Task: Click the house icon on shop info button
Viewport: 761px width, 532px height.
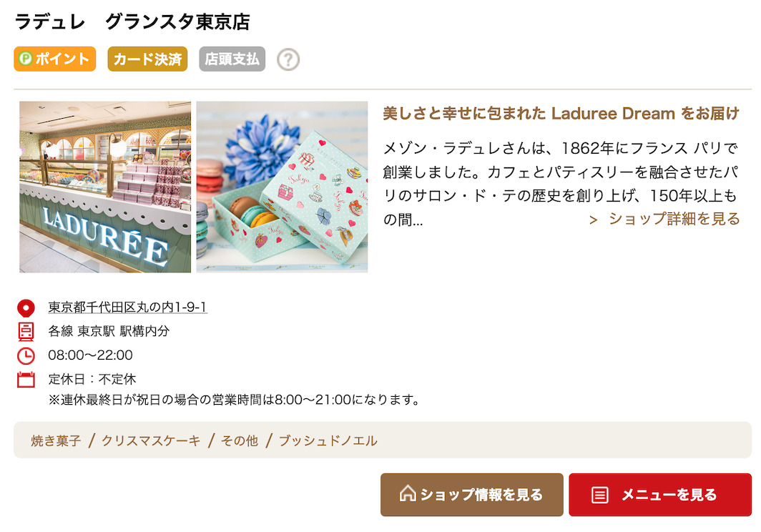Action: pyautogui.click(x=408, y=493)
